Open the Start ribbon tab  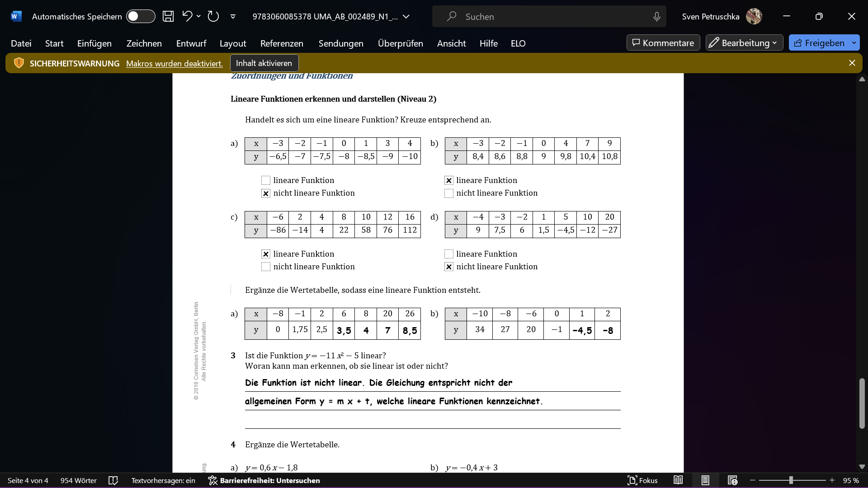pyautogui.click(x=54, y=43)
